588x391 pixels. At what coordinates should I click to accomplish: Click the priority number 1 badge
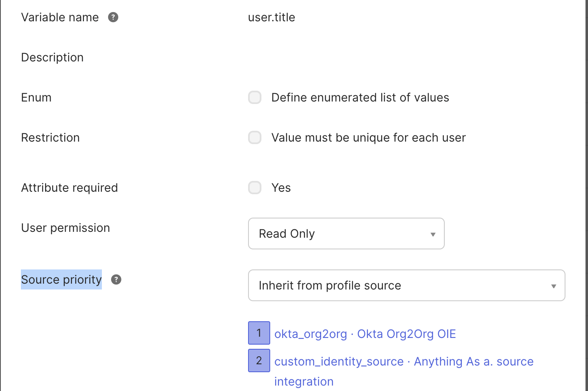[259, 333]
